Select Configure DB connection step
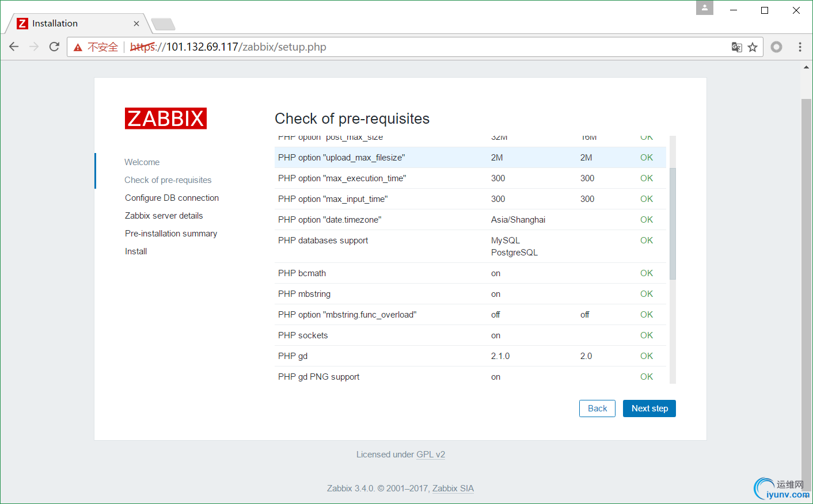Viewport: 813px width, 504px height. (172, 198)
